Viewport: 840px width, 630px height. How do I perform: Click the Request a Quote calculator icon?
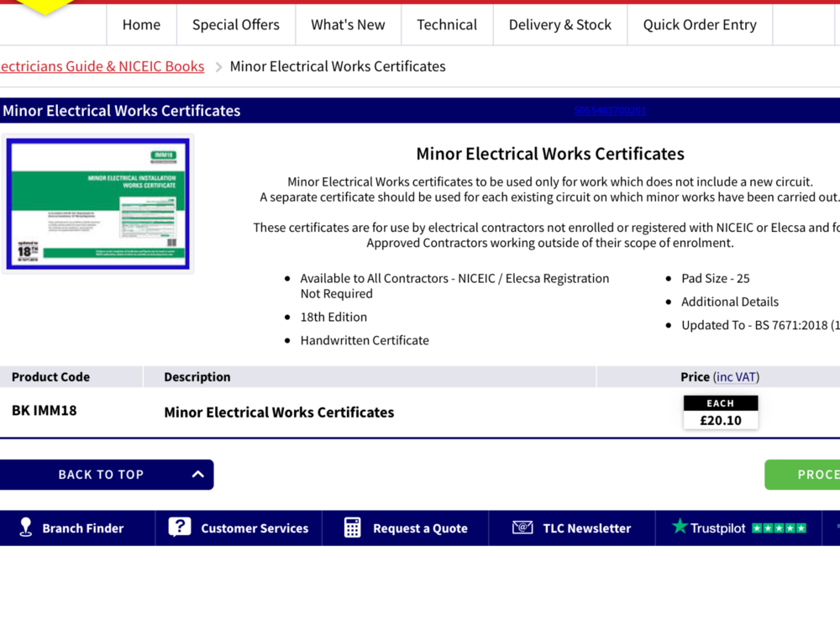click(x=352, y=528)
